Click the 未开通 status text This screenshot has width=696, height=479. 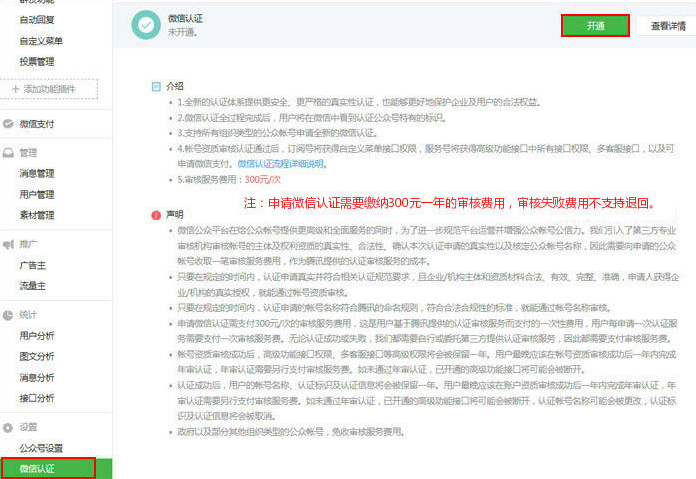[182, 32]
